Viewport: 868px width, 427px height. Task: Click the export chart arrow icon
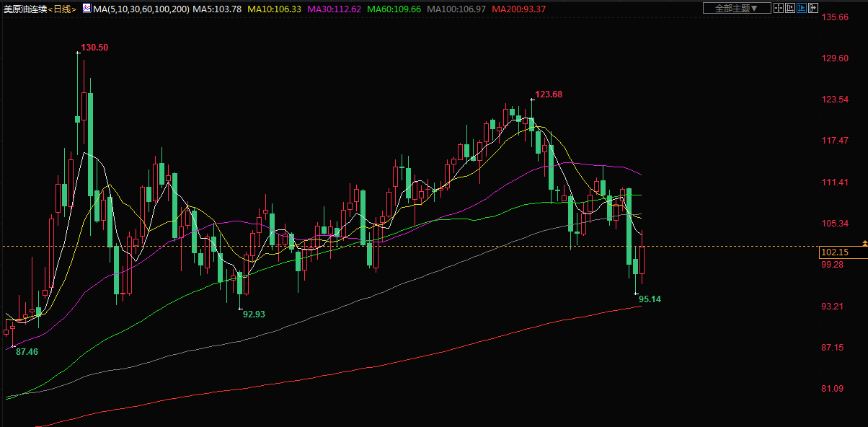[x=813, y=9]
